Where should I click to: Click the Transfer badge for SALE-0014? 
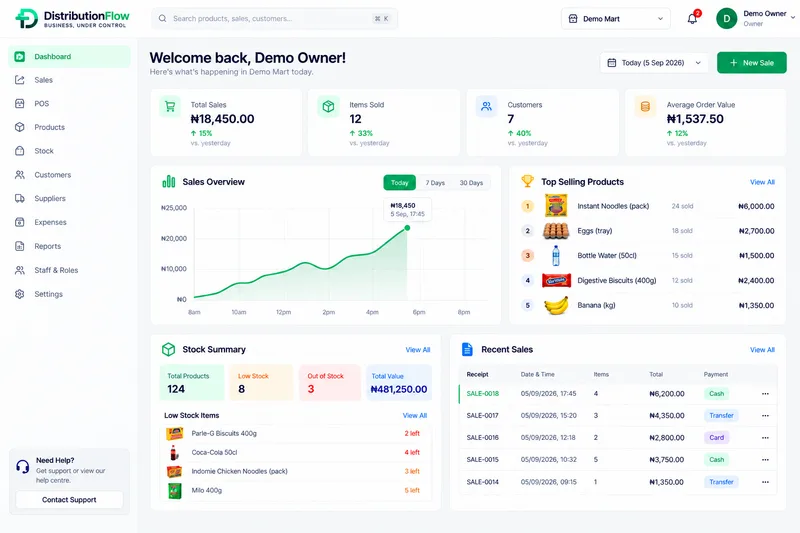721,482
